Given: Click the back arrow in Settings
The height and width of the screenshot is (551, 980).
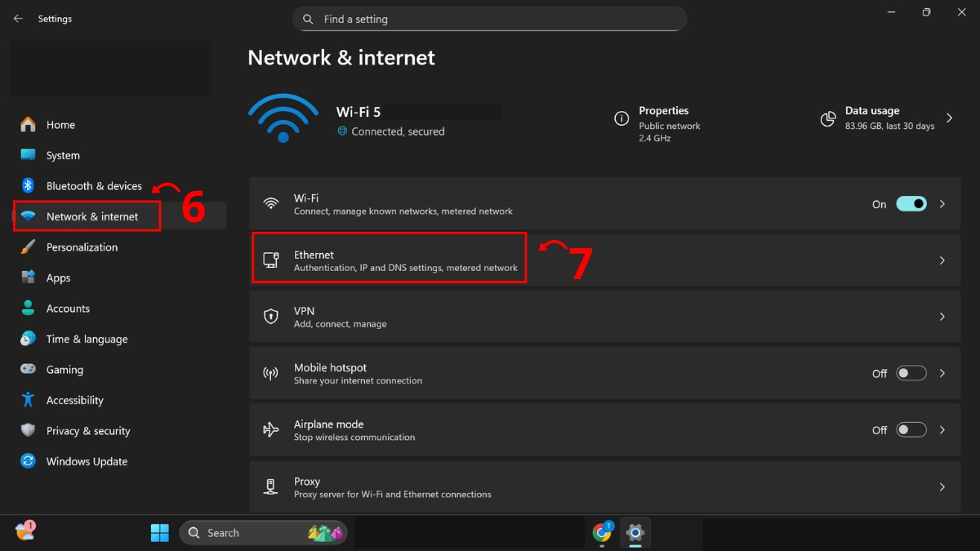Looking at the screenshot, I should pyautogui.click(x=18, y=18).
